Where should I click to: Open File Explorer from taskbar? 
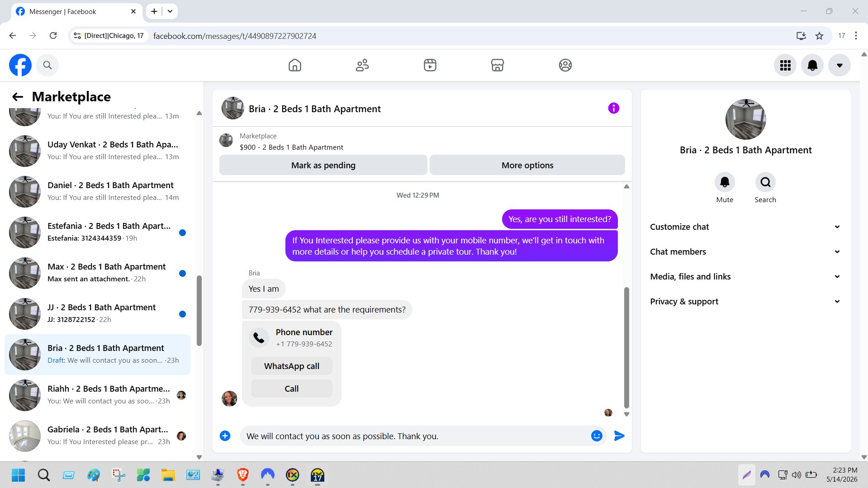[168, 475]
